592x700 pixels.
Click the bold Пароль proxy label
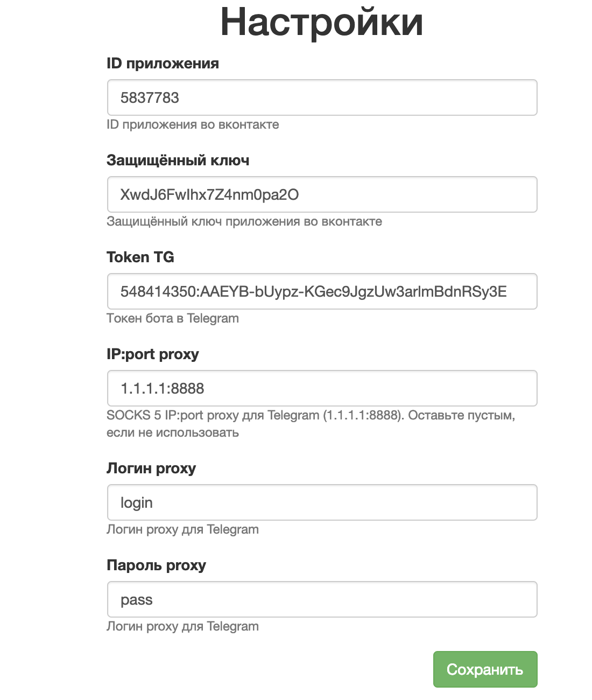pyautogui.click(x=156, y=565)
